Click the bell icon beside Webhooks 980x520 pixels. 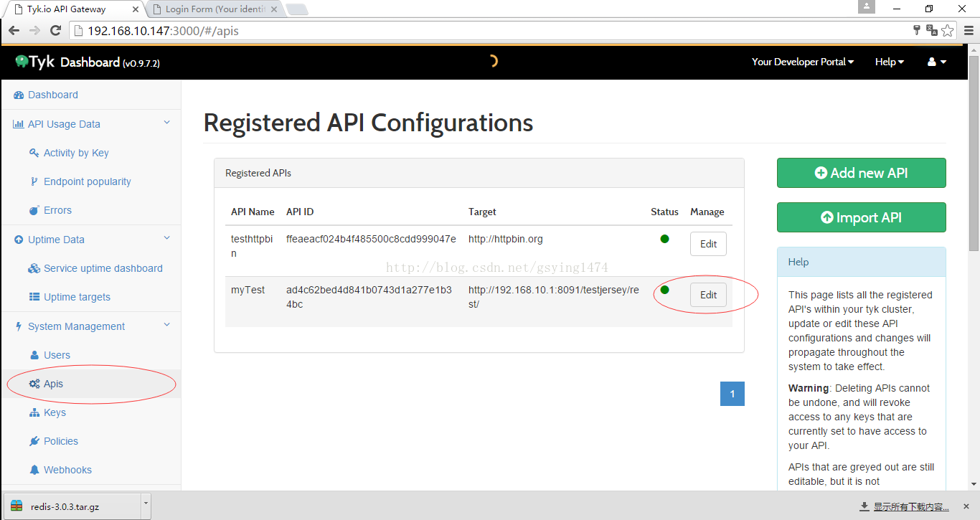pyautogui.click(x=34, y=470)
